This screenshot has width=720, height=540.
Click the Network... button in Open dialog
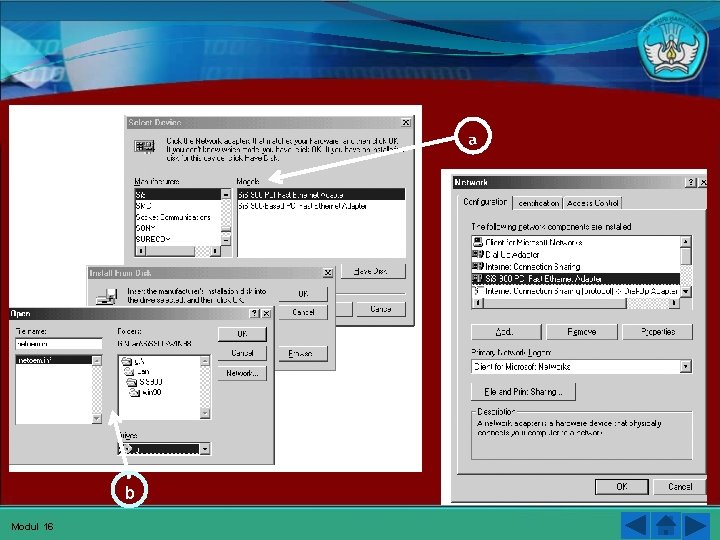pyautogui.click(x=242, y=373)
